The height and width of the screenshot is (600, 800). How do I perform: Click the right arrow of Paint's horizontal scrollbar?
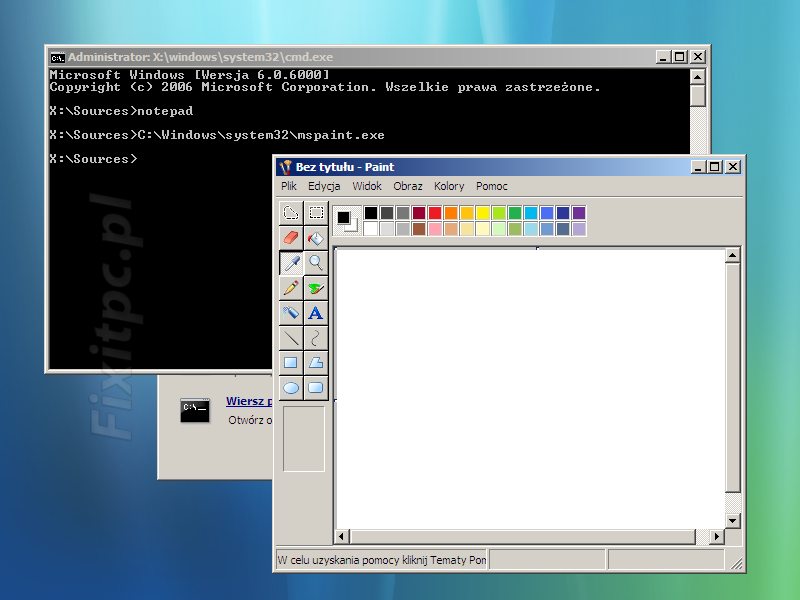tap(716, 536)
